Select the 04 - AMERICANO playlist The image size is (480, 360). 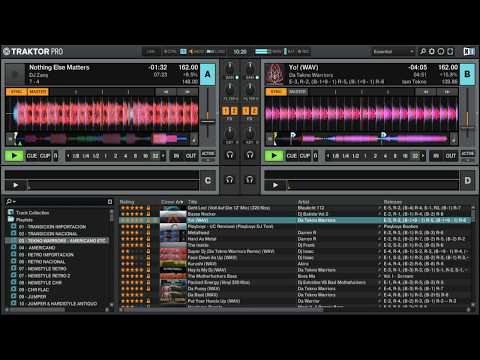tap(37, 248)
